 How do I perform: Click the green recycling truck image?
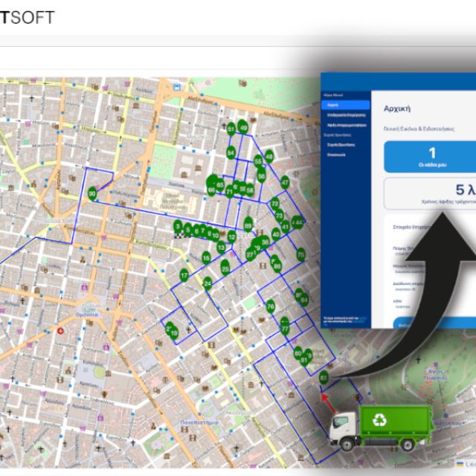[x=381, y=426]
